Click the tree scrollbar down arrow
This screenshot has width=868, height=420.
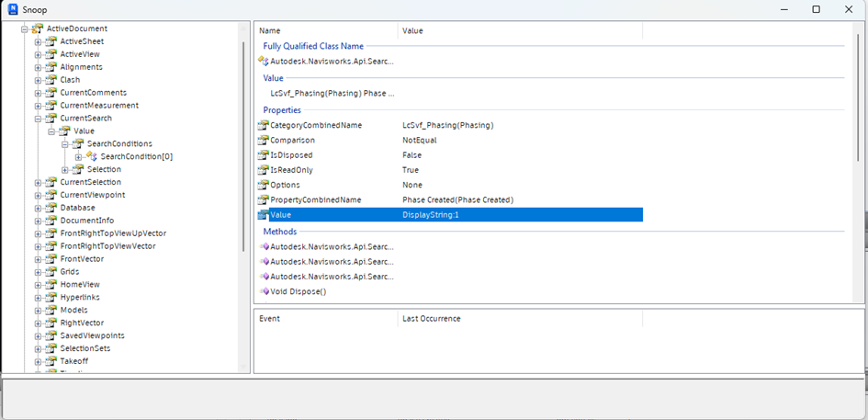click(x=243, y=367)
